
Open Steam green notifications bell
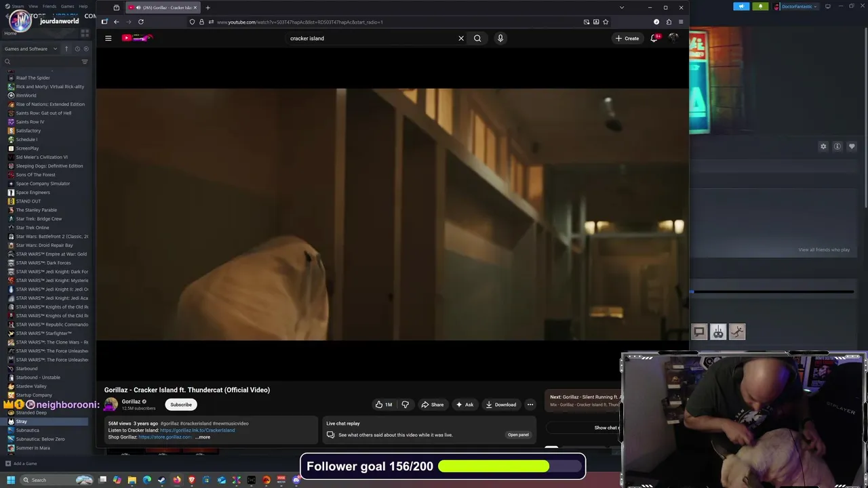coord(760,6)
